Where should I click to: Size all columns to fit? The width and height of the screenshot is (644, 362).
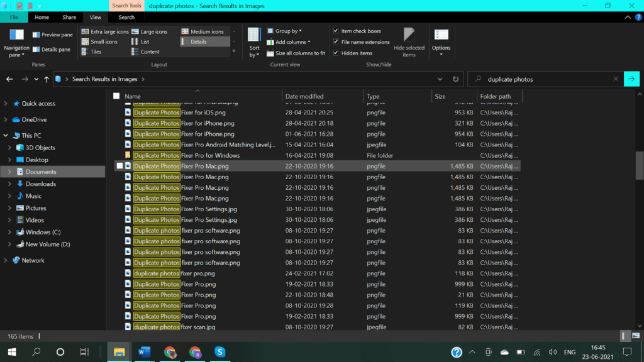296,53
